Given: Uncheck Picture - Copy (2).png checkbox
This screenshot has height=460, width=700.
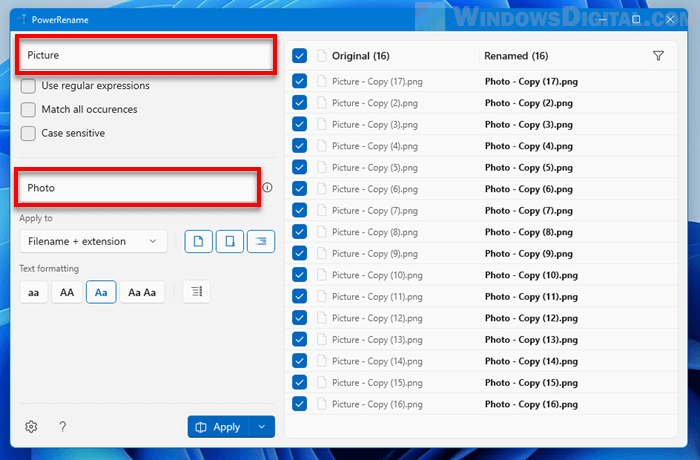Looking at the screenshot, I should click(300, 103).
